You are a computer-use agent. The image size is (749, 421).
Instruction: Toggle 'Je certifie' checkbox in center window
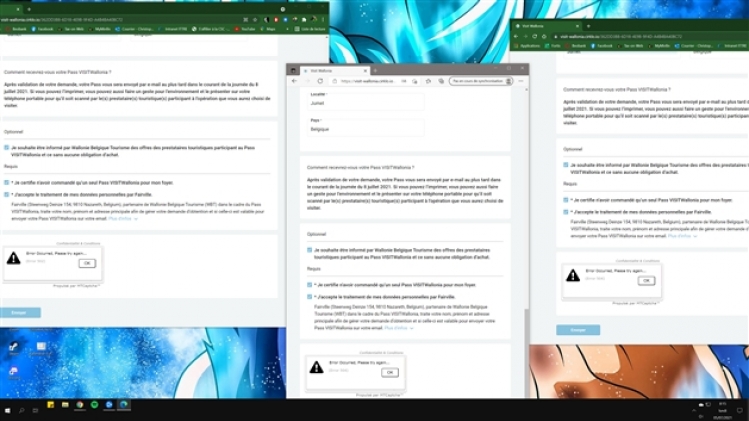coord(310,285)
